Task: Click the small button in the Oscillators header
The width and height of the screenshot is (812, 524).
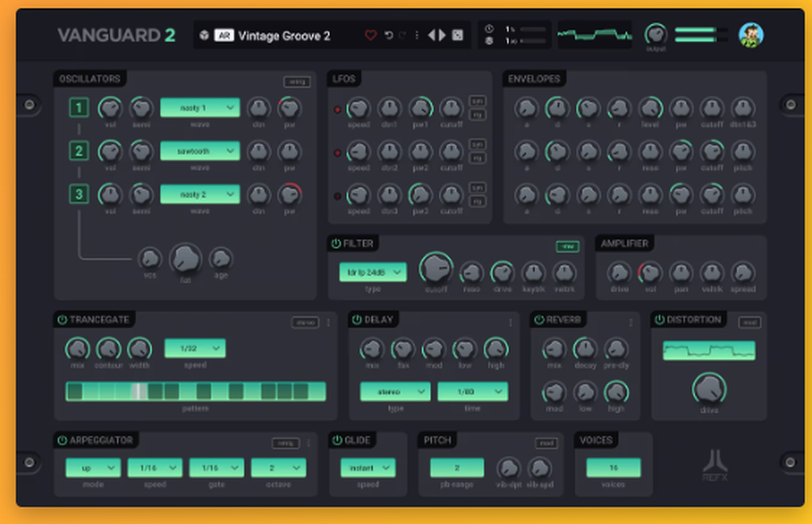Action: point(296,81)
